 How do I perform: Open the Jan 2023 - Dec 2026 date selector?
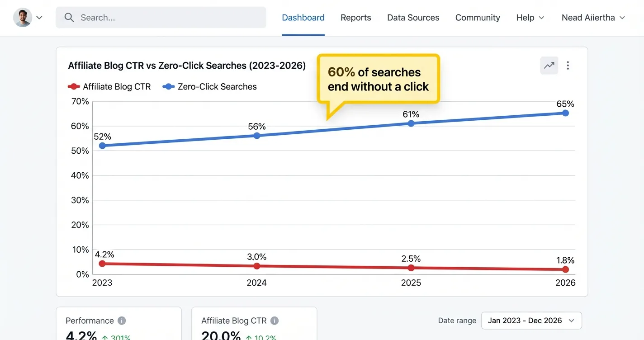click(x=531, y=320)
